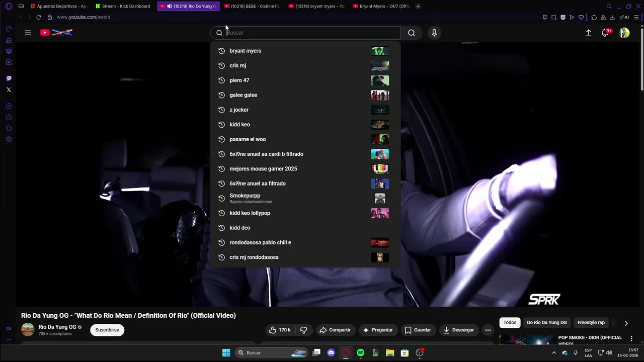Choose the bryant myers search suggestion
The height and width of the screenshot is (362, 644).
[305, 51]
